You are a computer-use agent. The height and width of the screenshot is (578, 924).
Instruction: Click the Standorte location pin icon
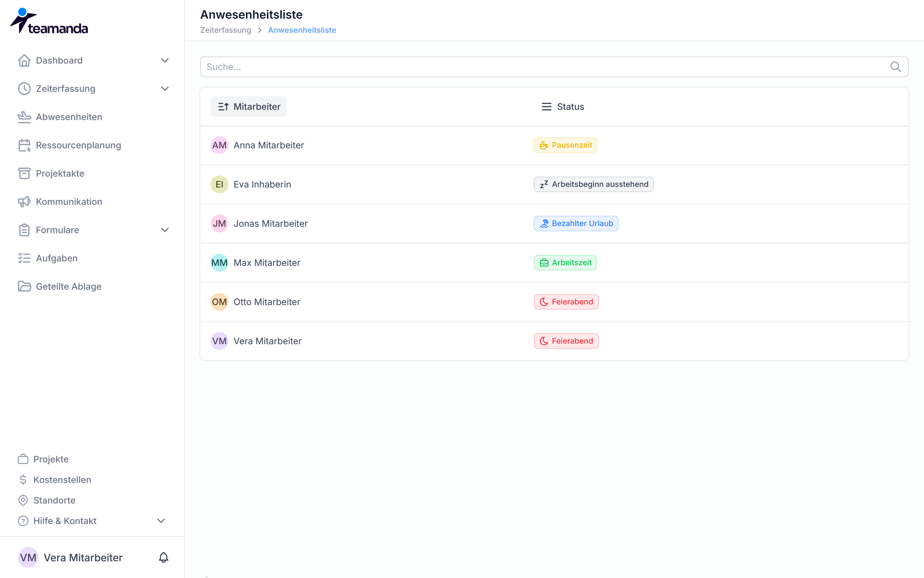pyautogui.click(x=23, y=500)
